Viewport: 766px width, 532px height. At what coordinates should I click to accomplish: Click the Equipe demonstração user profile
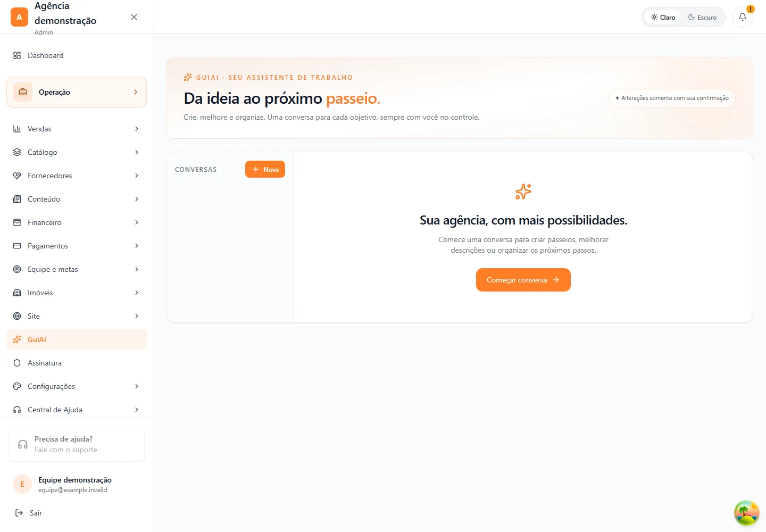(77, 484)
